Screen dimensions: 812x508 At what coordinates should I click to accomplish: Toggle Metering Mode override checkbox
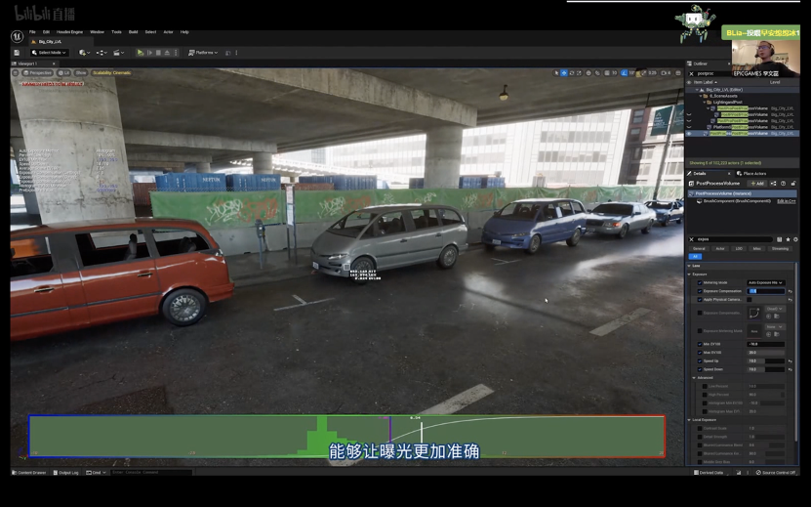[700, 282]
